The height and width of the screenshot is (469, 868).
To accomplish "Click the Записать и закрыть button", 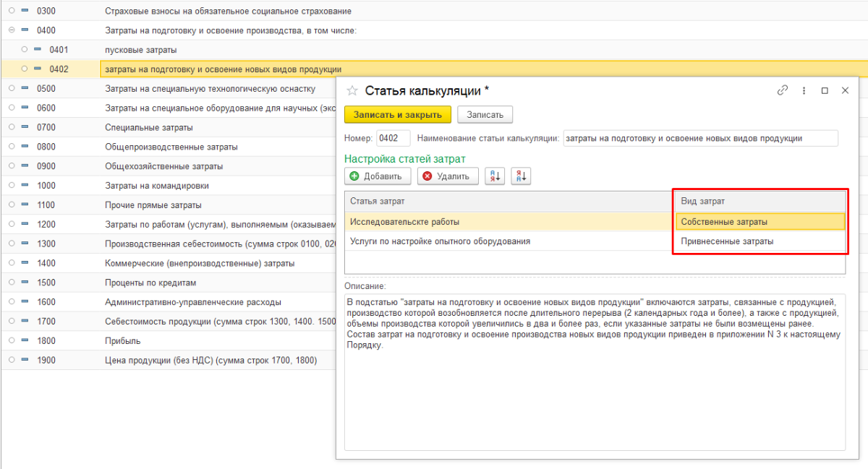I will click(x=398, y=115).
